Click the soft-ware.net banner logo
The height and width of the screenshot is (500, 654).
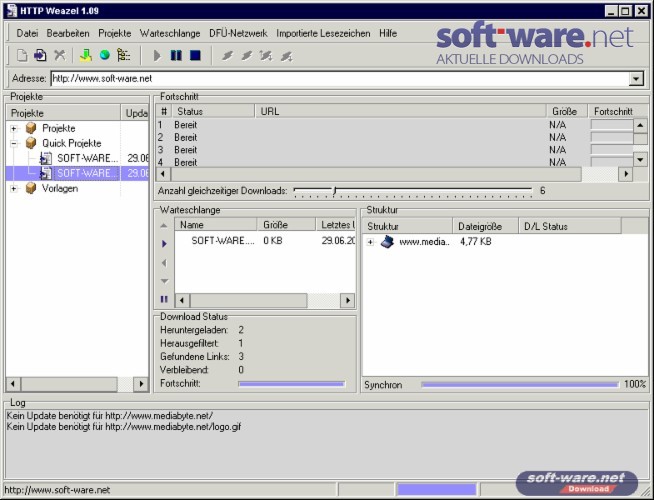535,43
